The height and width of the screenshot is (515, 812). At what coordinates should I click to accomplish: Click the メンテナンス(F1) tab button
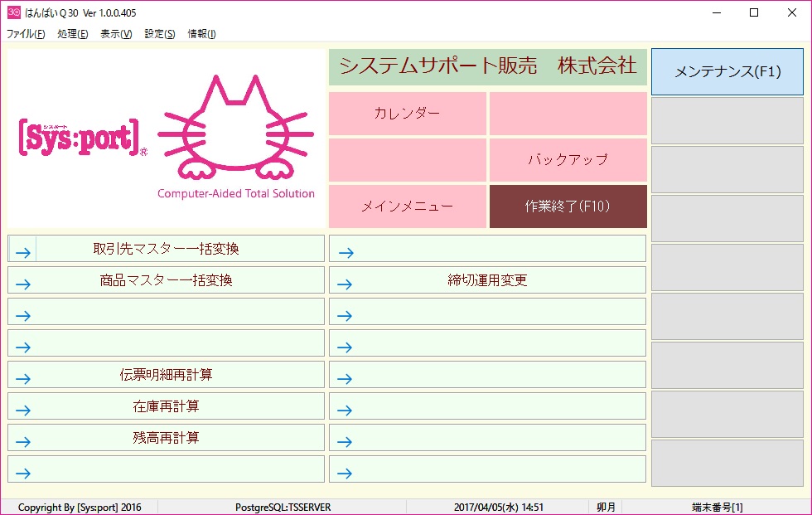click(x=727, y=71)
